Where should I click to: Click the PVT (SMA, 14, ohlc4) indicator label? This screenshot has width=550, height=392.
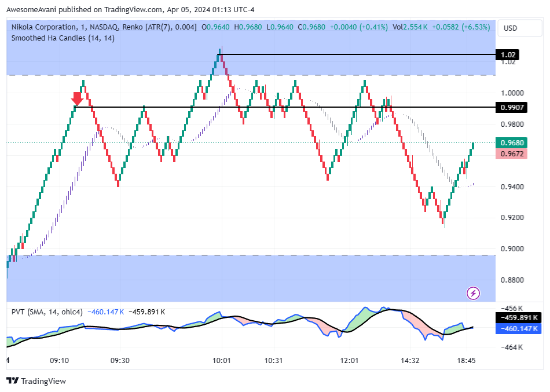click(47, 312)
